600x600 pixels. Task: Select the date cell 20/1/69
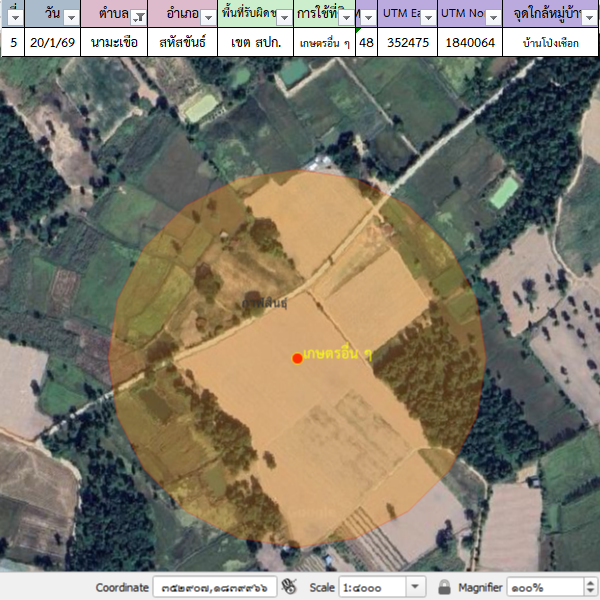click(x=52, y=42)
